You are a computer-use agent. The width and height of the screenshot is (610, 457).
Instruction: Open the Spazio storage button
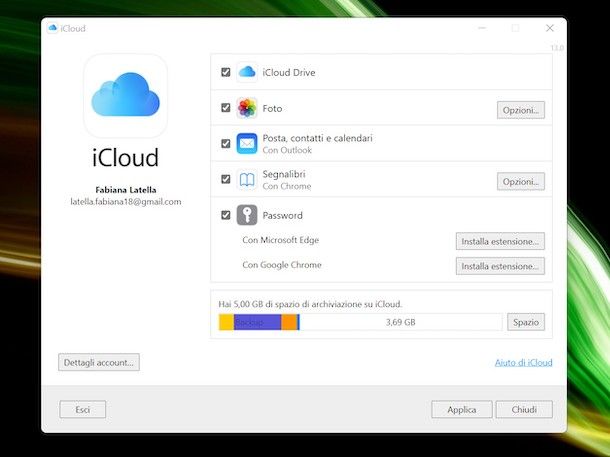pos(526,322)
